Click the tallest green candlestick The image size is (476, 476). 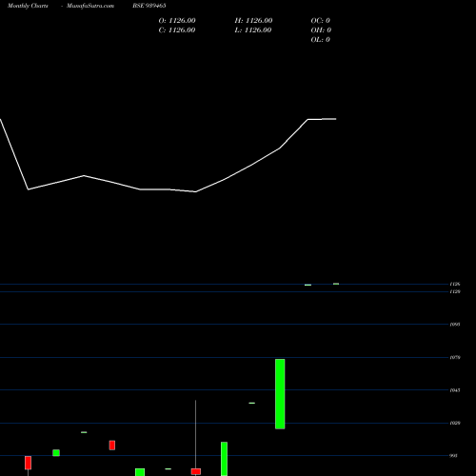coord(280,394)
